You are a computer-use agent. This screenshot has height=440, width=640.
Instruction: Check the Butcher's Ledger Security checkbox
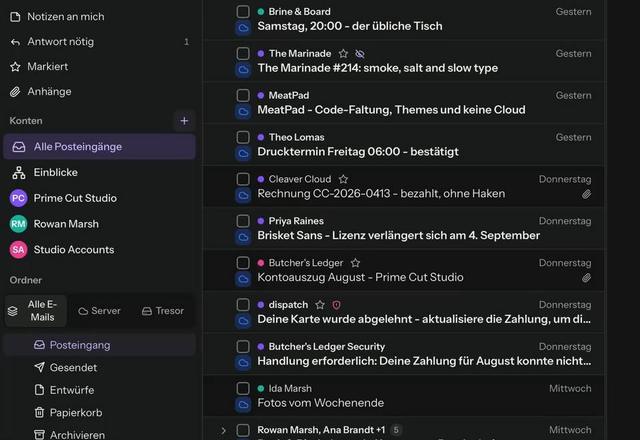pos(243,347)
